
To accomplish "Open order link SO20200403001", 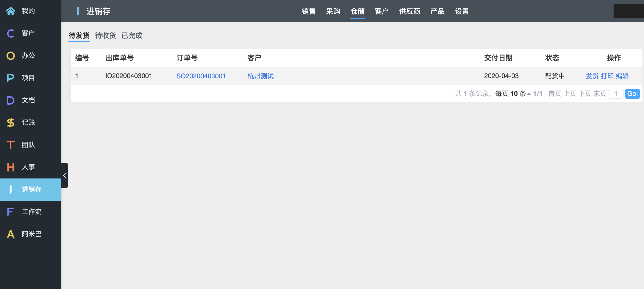I will (x=201, y=76).
